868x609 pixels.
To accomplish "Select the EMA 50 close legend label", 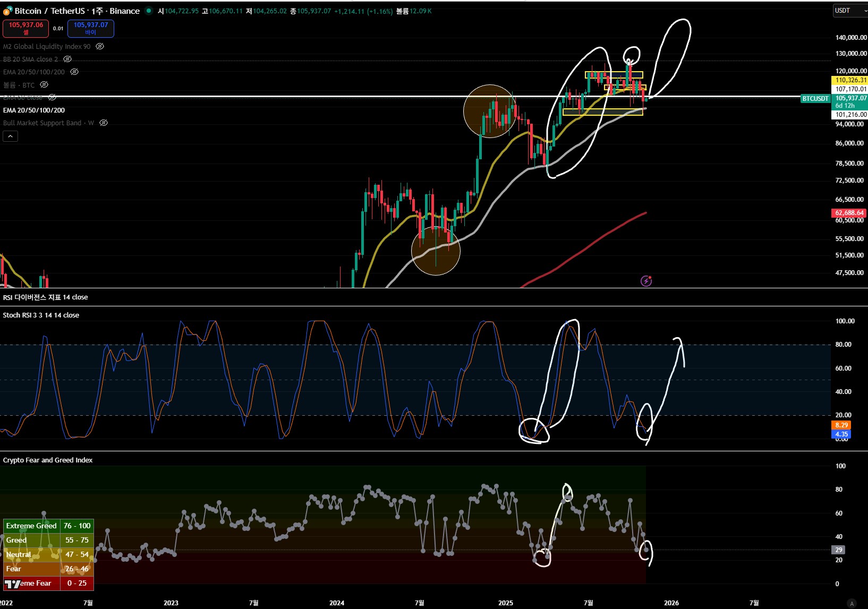I will coord(23,97).
